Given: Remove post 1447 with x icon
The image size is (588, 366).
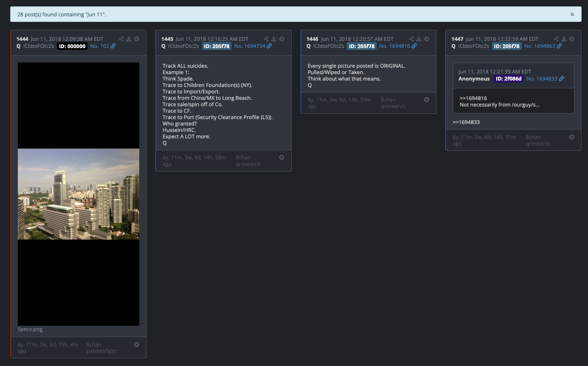Looking at the screenshot, I should [x=572, y=137].
